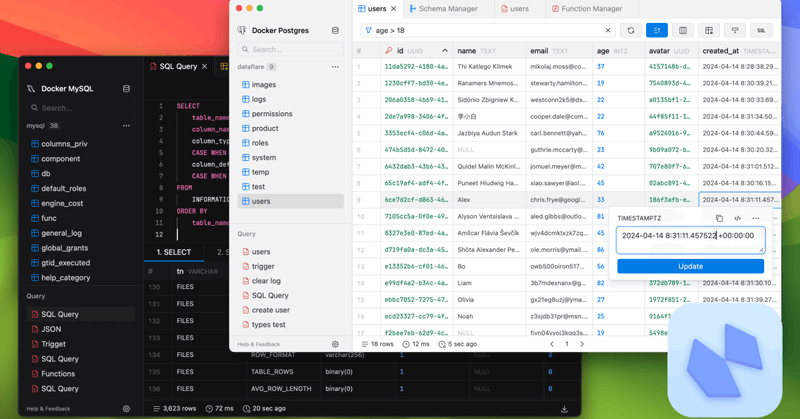Open the images table in the Postgres sidebar
800x419 pixels.
(x=290, y=85)
